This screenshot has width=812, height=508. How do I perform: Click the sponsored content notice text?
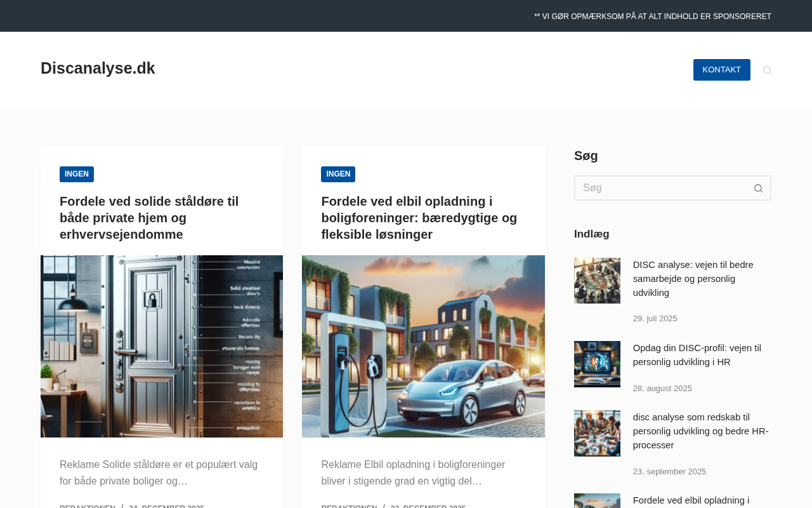[653, 17]
